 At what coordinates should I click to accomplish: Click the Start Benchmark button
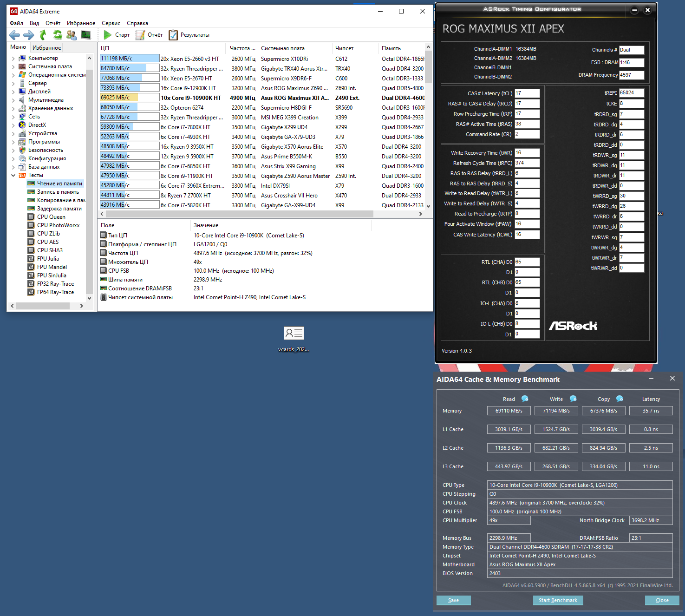coord(558,600)
